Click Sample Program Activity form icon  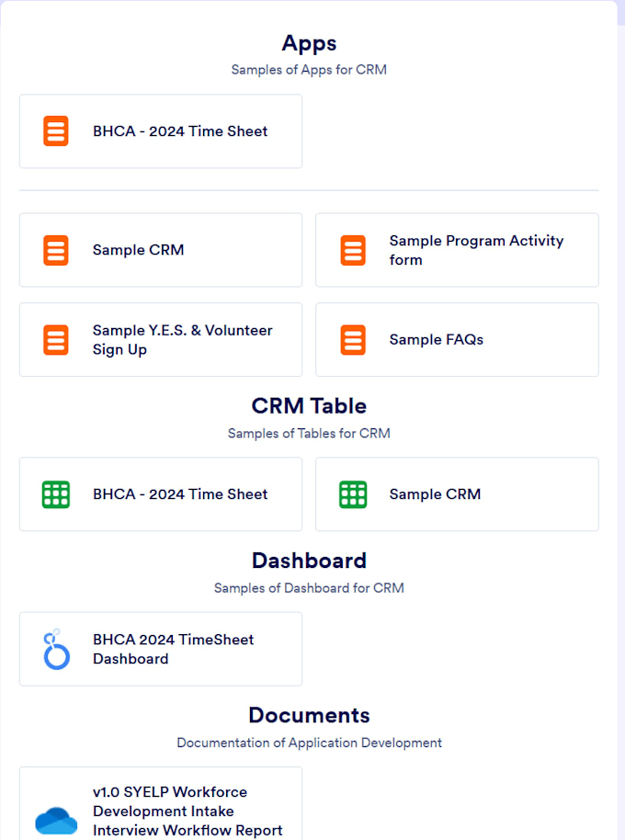(x=353, y=250)
